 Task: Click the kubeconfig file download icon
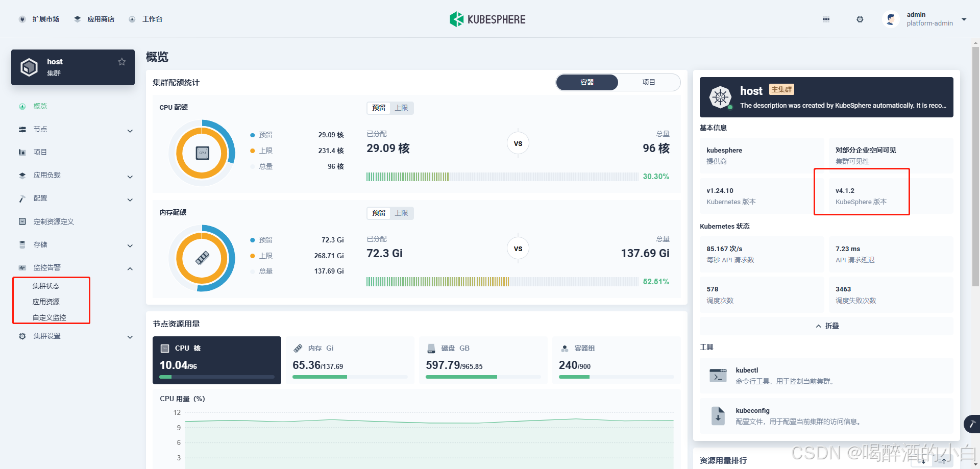click(x=718, y=416)
